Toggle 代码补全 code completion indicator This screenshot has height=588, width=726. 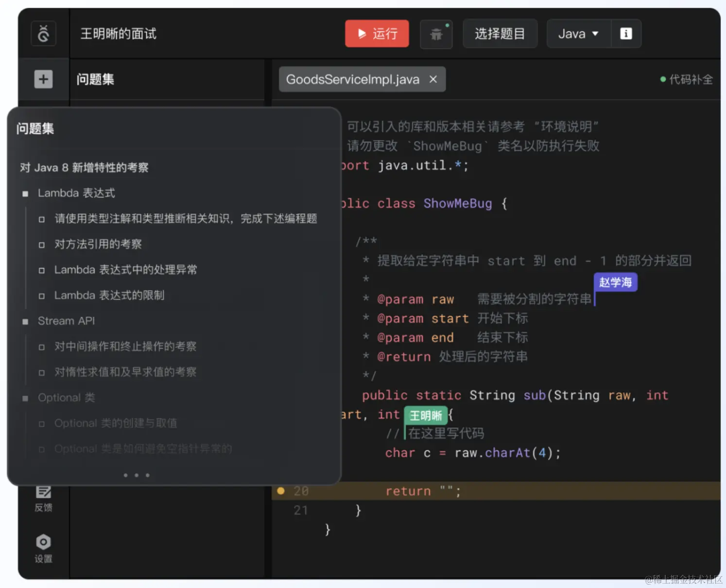pyautogui.click(x=686, y=79)
